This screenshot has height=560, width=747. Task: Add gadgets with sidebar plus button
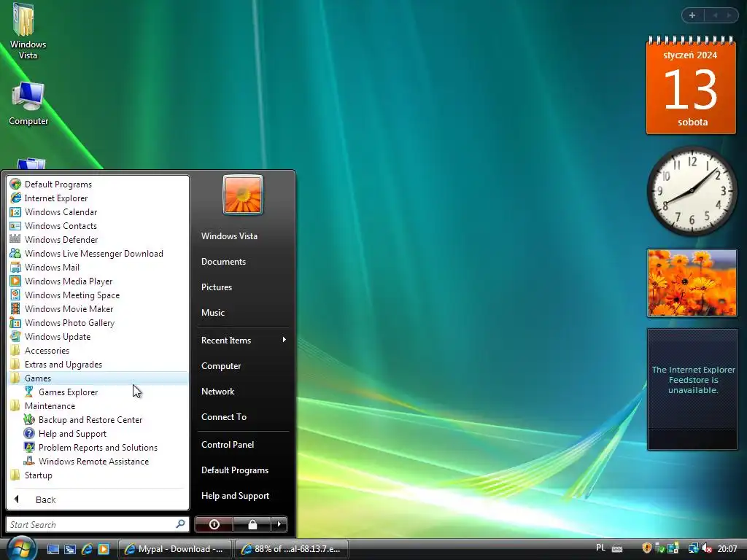click(x=692, y=15)
